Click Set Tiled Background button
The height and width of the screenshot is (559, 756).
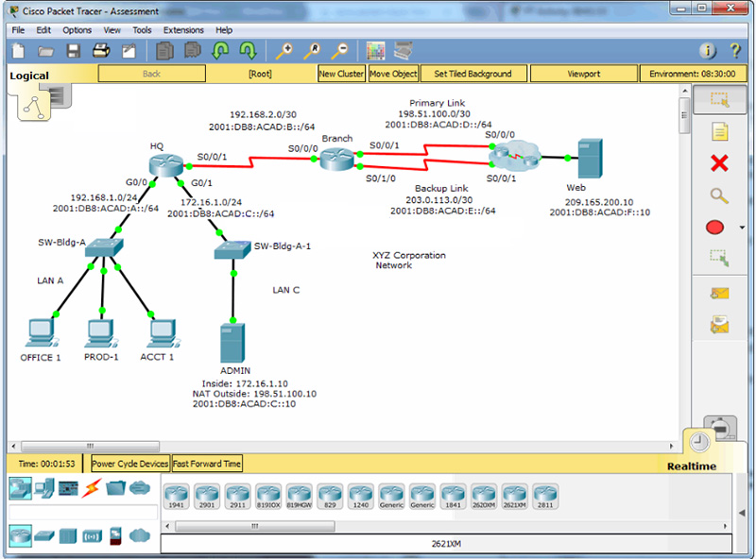473,74
